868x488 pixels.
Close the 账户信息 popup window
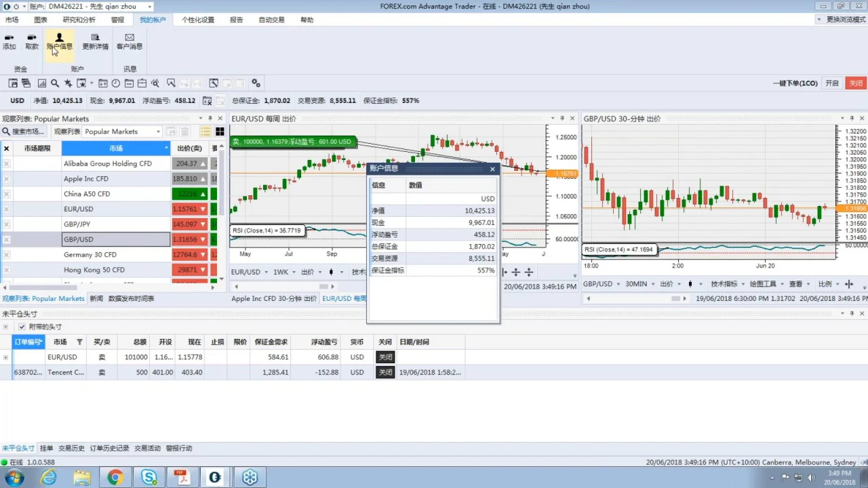(x=492, y=169)
